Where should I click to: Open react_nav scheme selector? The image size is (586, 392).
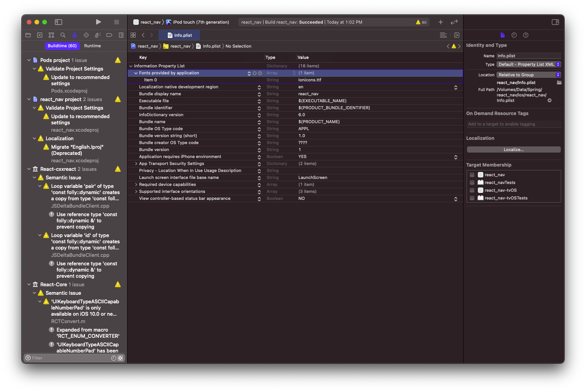click(147, 22)
